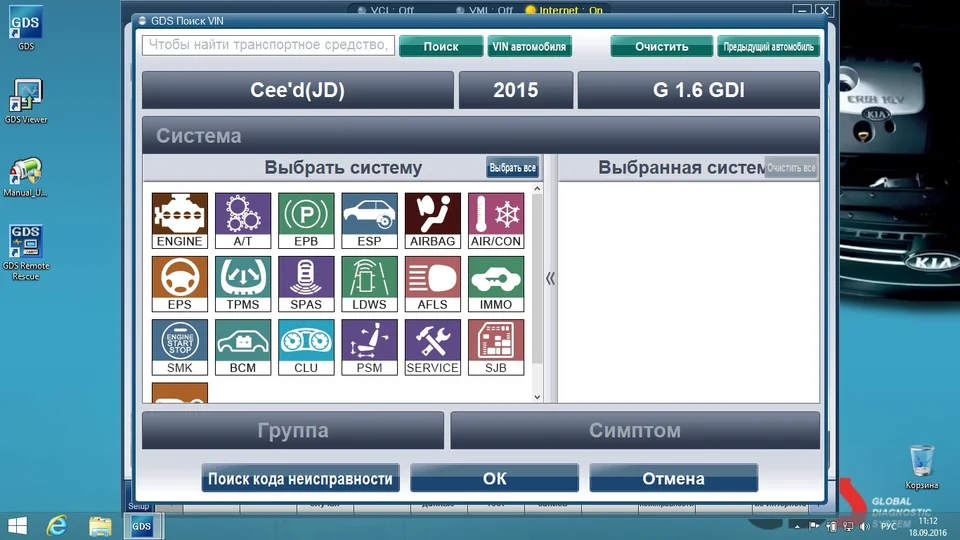
Task: Choose the AIR/CON climate system icon
Action: coord(496,220)
